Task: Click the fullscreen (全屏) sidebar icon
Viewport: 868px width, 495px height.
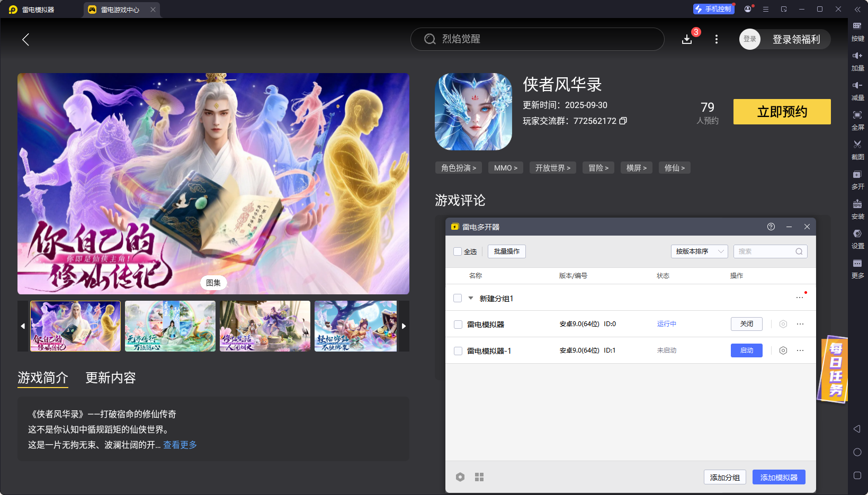Action: 857,115
